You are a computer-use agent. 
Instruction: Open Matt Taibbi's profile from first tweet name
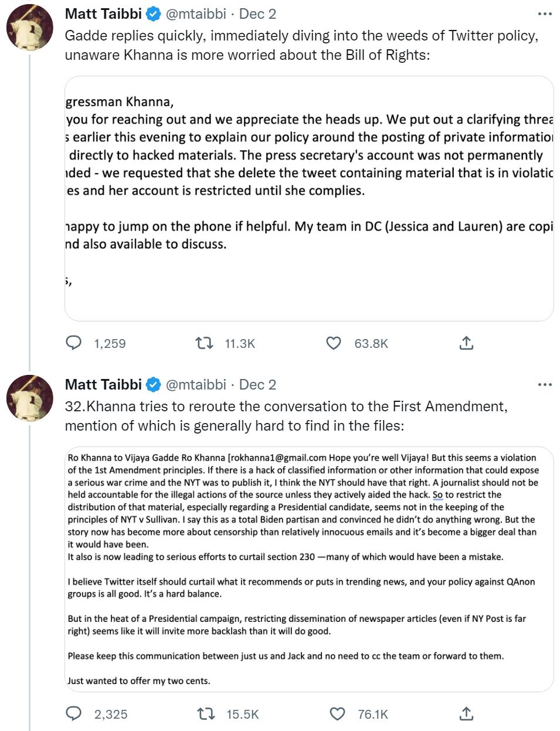click(103, 13)
